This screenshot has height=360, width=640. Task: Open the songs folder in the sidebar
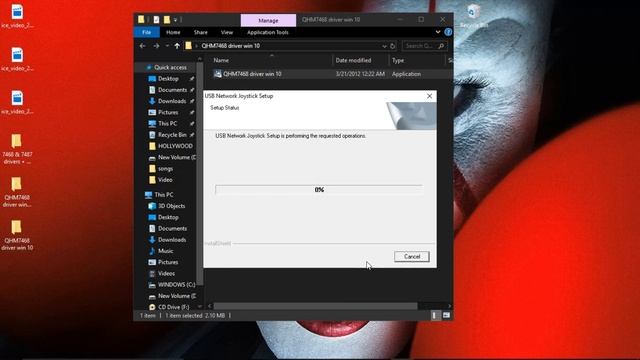click(165, 169)
